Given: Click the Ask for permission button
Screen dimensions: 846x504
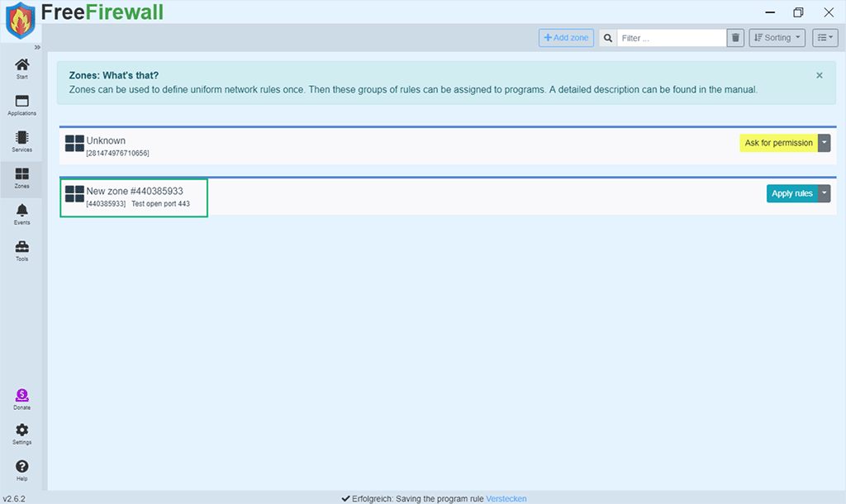Looking at the screenshot, I should click(778, 143).
